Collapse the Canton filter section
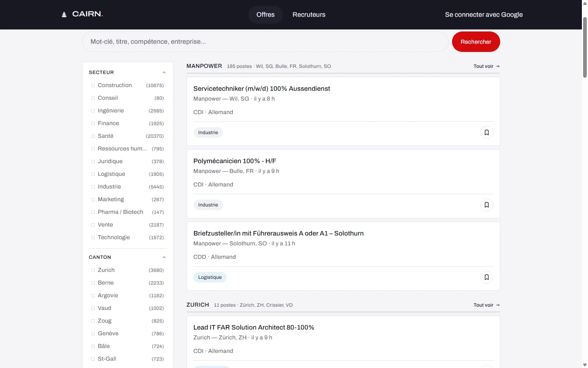This screenshot has height=368, width=588. coord(164,257)
